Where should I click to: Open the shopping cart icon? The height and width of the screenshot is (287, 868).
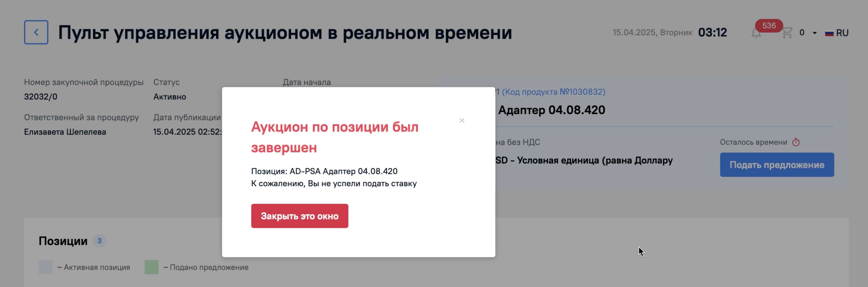click(787, 33)
